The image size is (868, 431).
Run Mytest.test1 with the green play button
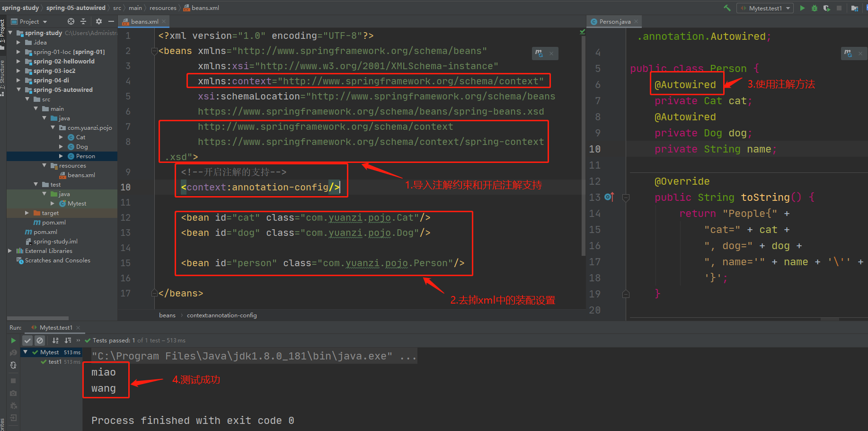point(802,8)
